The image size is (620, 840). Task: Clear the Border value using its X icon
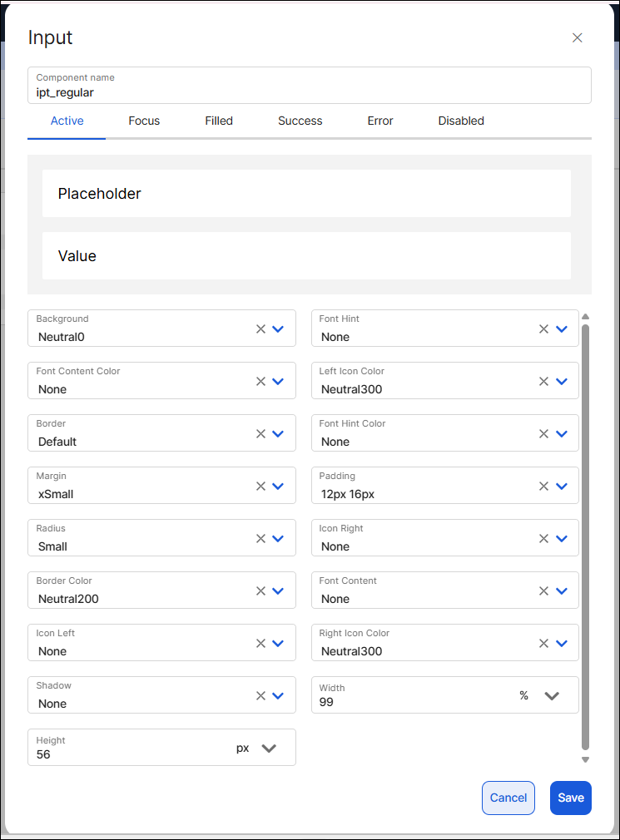260,433
